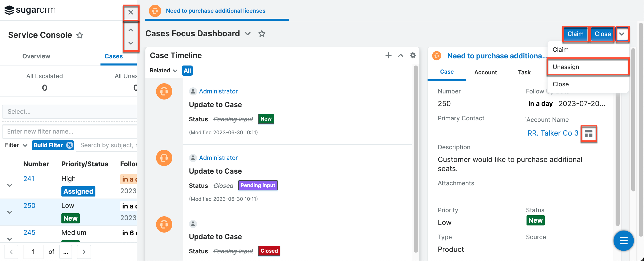The width and height of the screenshot is (644, 261).
Task: Collapse the Case Timeline dashlet
Action: 400,55
